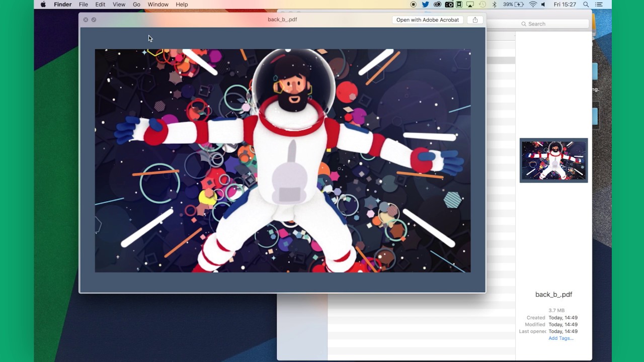Open the Go menu

pos(136,5)
